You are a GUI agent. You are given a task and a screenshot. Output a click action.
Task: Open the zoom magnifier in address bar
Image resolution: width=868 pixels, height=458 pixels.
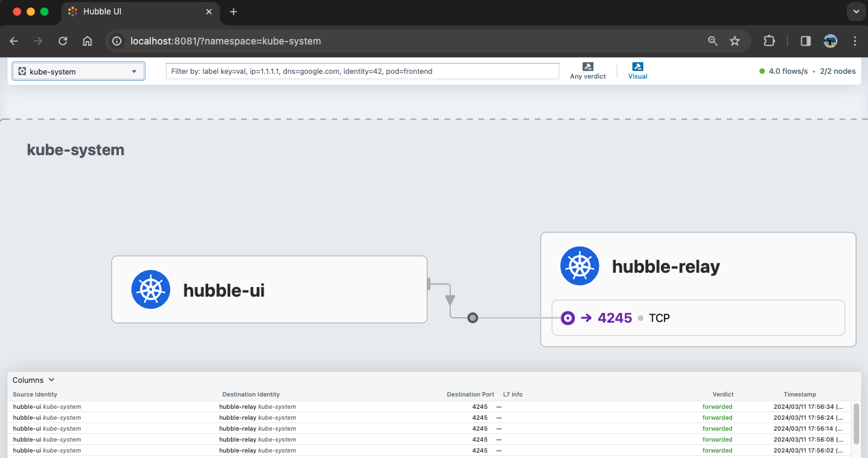point(712,41)
